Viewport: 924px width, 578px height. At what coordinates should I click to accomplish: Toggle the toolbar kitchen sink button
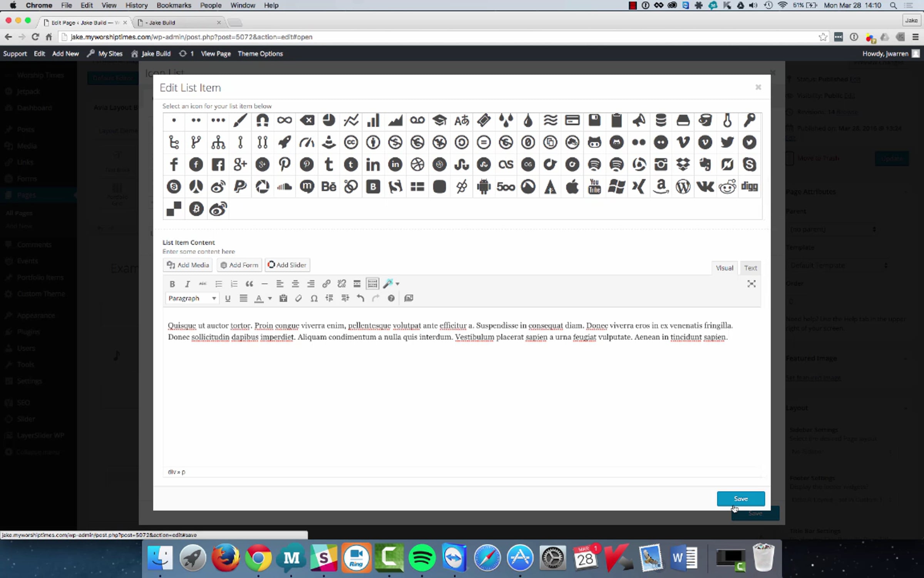pyautogui.click(x=372, y=284)
